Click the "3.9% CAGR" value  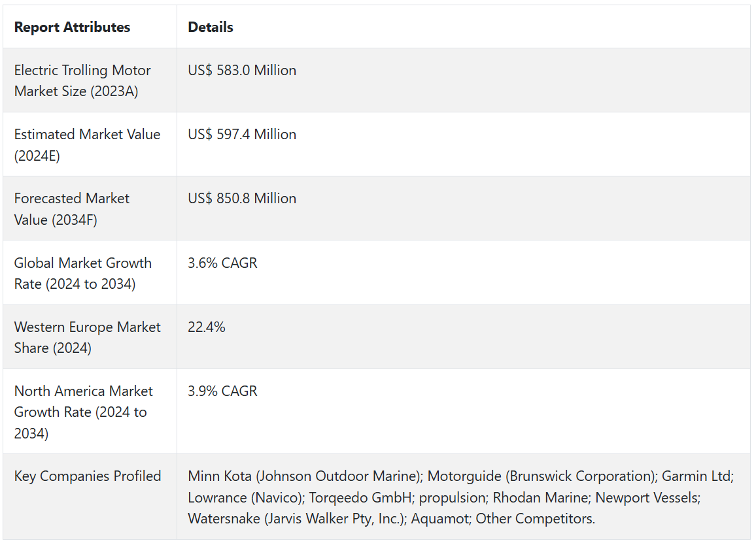click(x=222, y=391)
